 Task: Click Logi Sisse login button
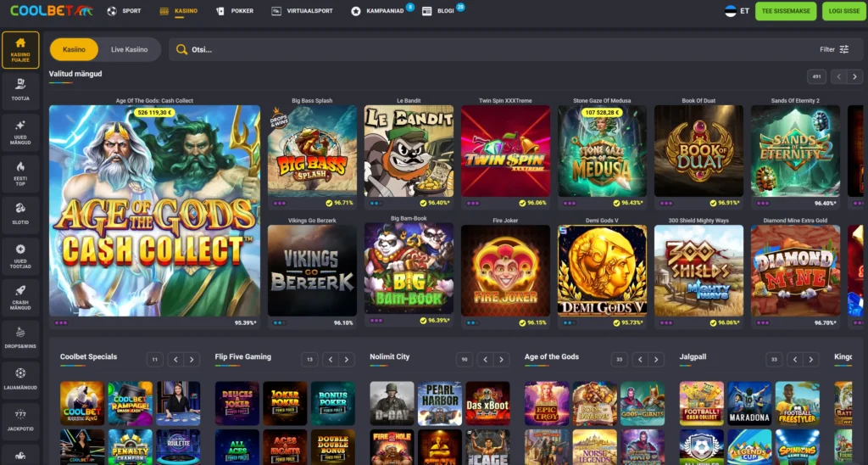[x=844, y=11]
